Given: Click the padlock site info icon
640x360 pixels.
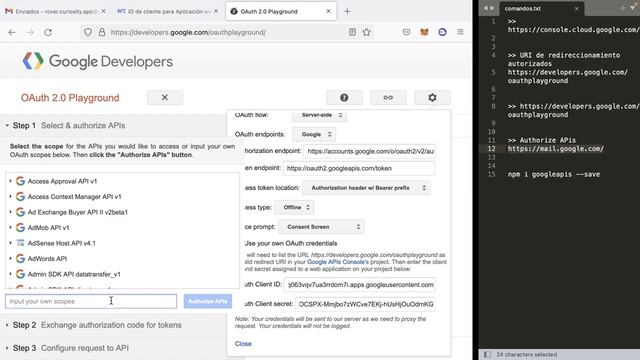Looking at the screenshot, I should point(102,32).
